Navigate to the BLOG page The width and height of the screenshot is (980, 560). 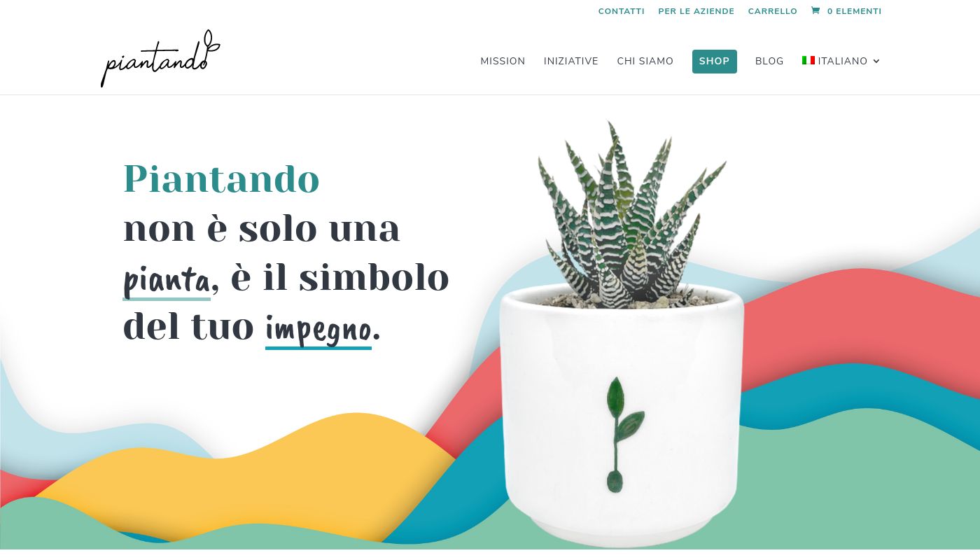769,62
